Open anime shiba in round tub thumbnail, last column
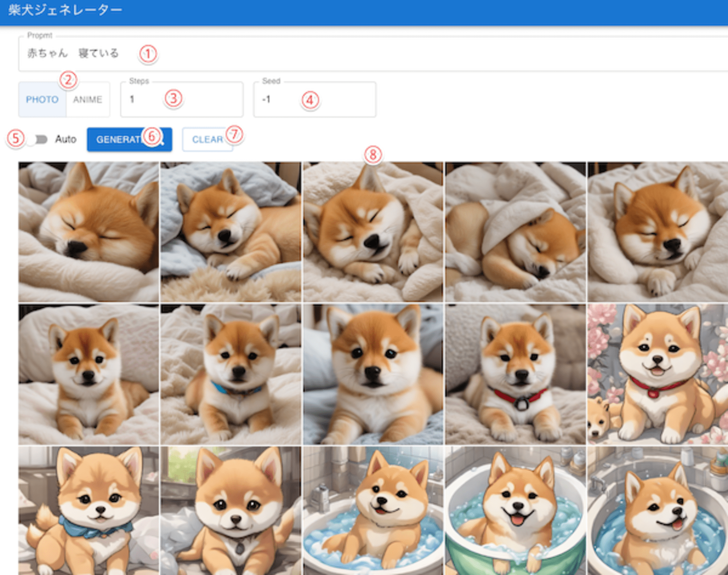 [x=658, y=511]
